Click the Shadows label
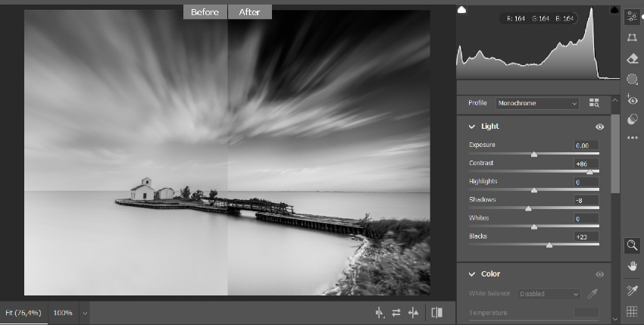Screen dimensions: 644x325 482,199
